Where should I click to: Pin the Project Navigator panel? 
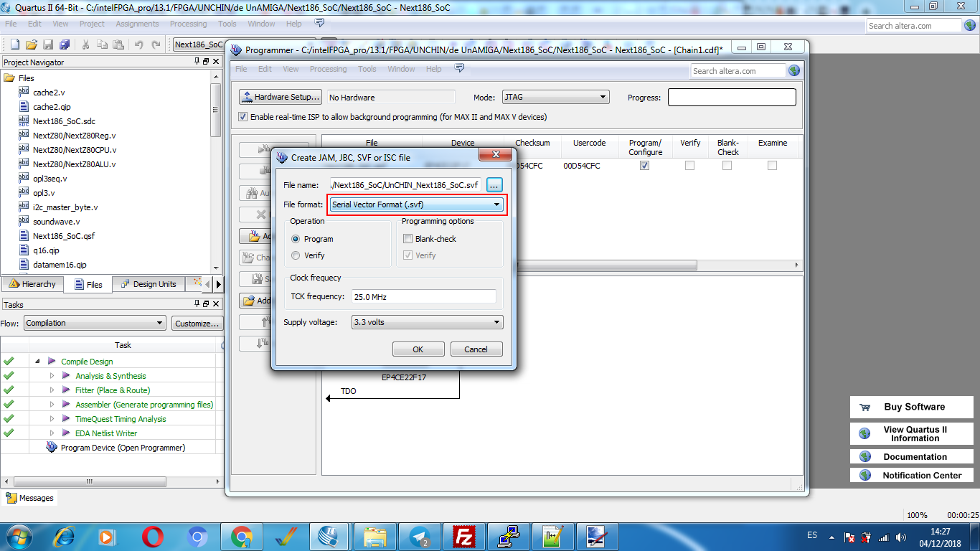click(x=197, y=62)
